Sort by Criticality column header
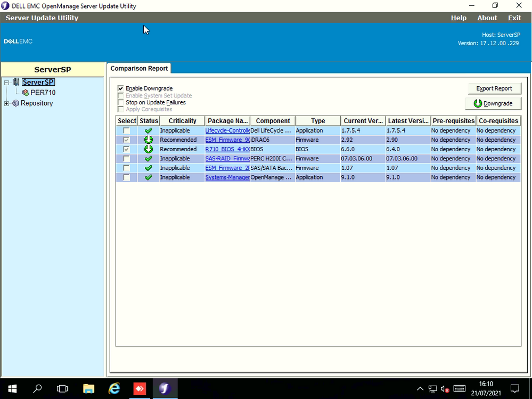 tap(182, 121)
